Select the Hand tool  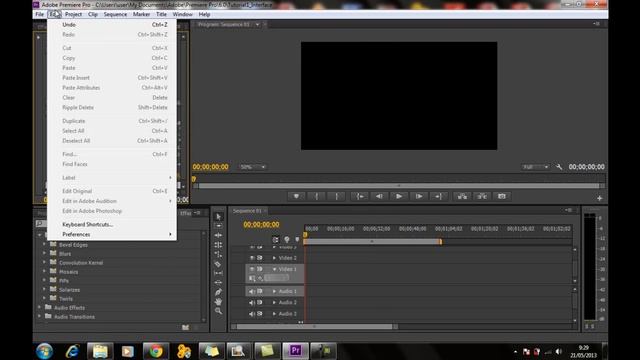218,302
